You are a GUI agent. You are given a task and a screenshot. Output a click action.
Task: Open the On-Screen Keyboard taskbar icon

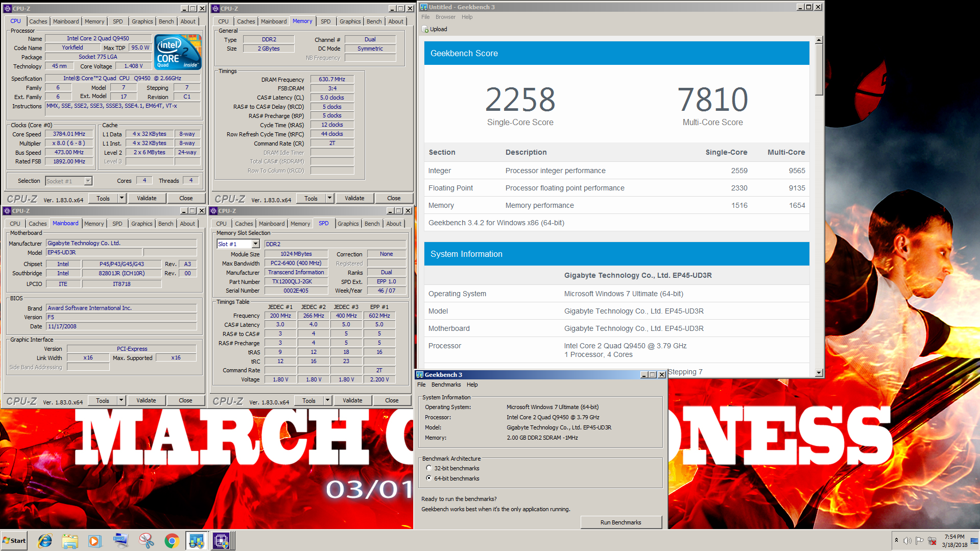click(x=121, y=541)
